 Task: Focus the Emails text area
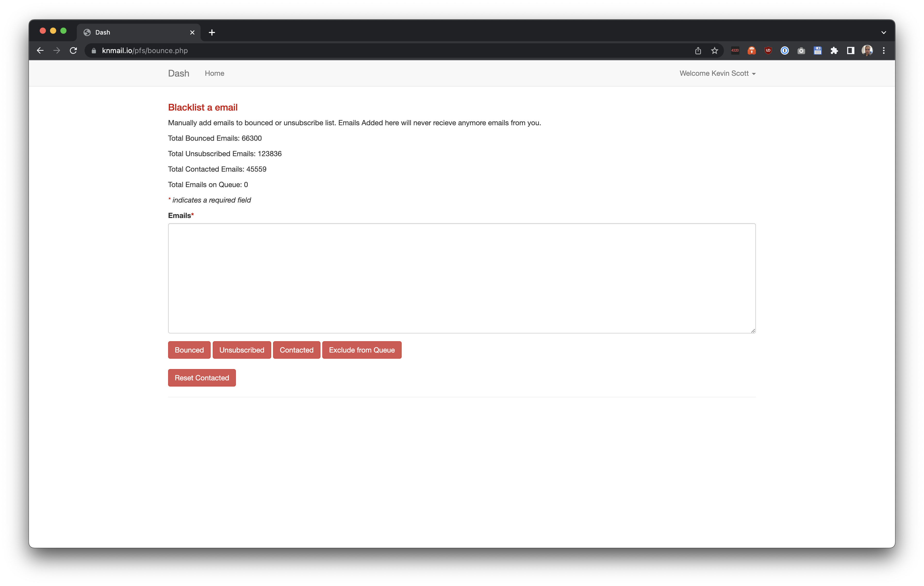point(462,278)
